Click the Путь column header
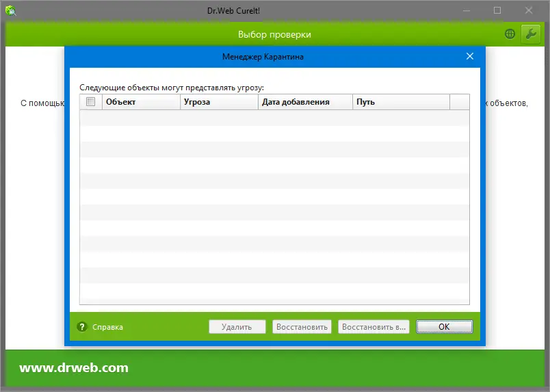 pyautogui.click(x=402, y=102)
